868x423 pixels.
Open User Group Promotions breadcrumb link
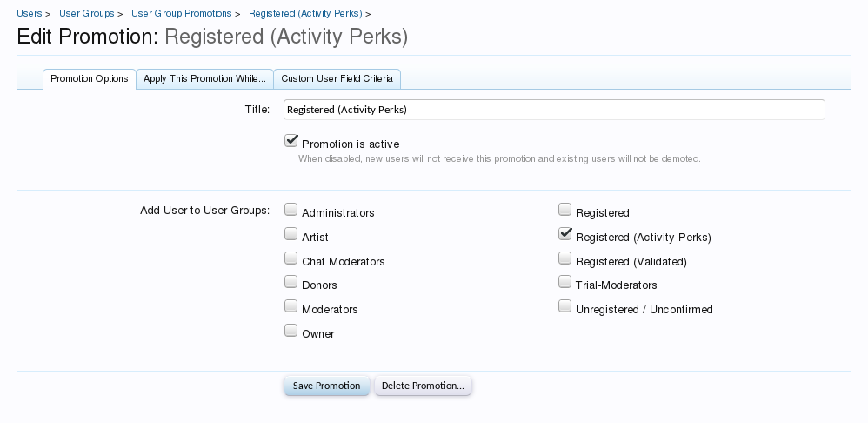(181, 13)
